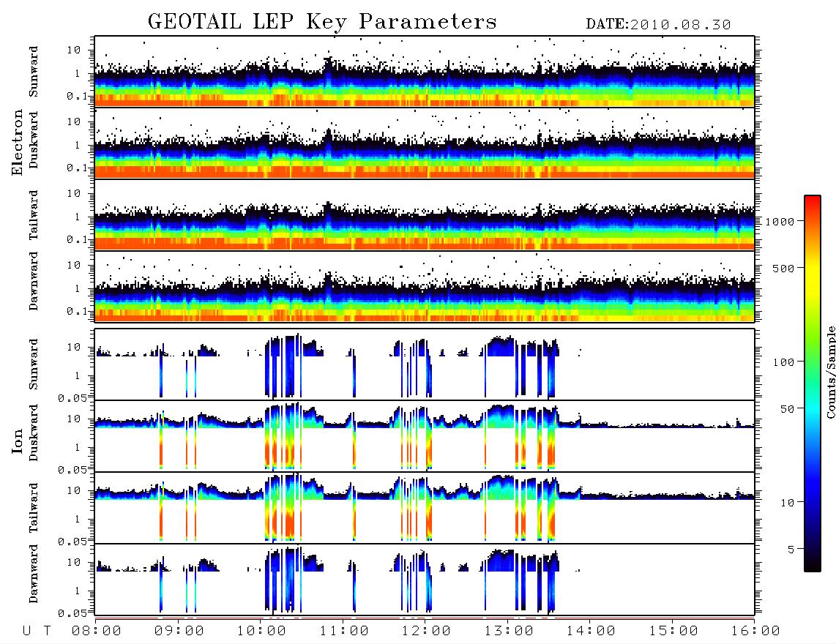Click the "15:00" time tick label
Screen dimensions: 836x644
pyautogui.click(x=673, y=632)
